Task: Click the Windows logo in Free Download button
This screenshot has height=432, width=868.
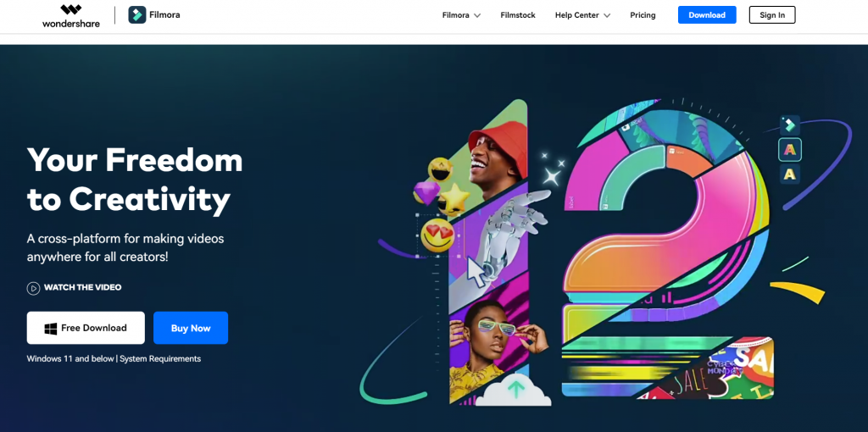Action: [51, 329]
